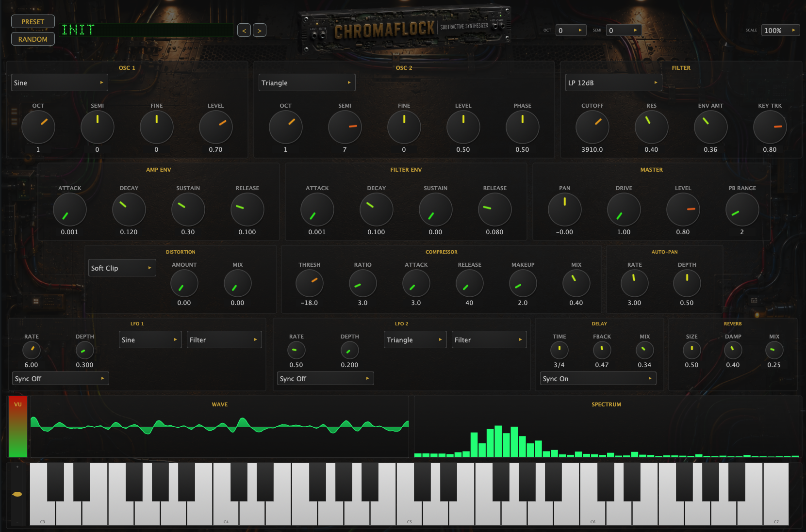Image resolution: width=806 pixels, height=532 pixels.
Task: Open the filter type LP 12dB dropdown
Action: click(613, 82)
